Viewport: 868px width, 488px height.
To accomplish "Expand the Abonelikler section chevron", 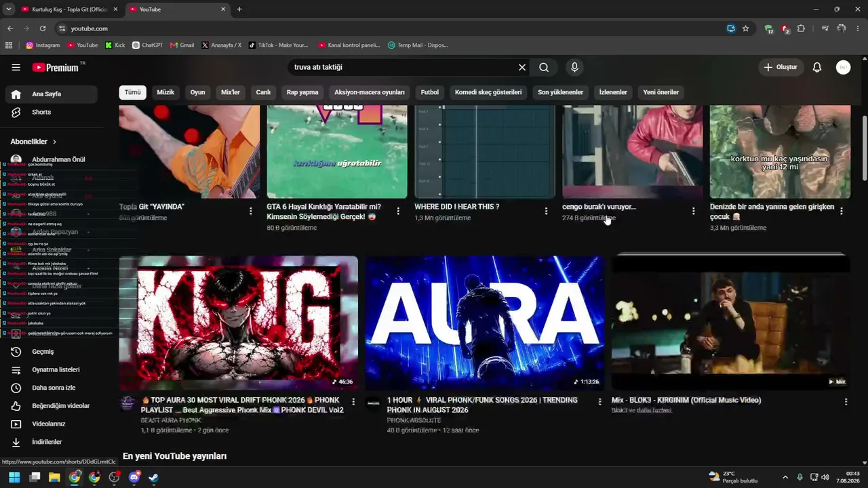I will point(54,142).
